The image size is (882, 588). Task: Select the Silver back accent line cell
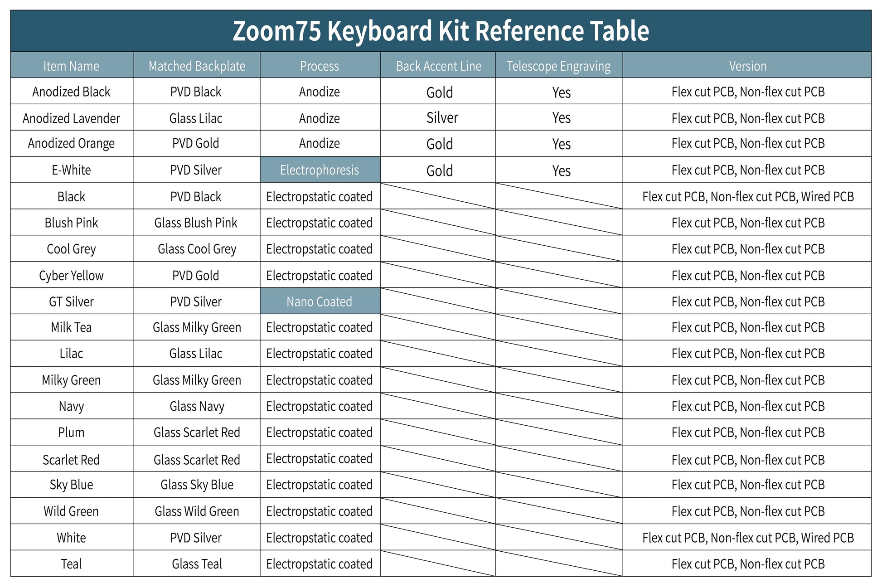coord(442,118)
